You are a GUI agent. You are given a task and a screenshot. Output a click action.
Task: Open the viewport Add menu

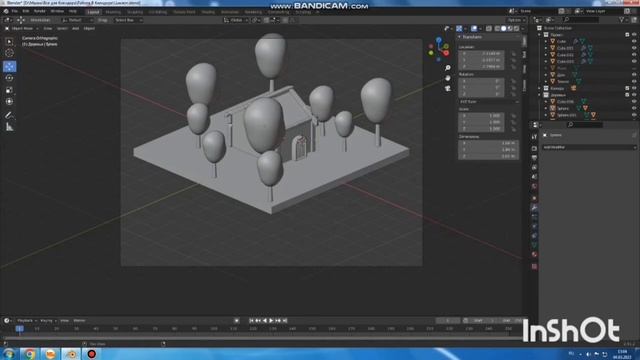[76, 29]
